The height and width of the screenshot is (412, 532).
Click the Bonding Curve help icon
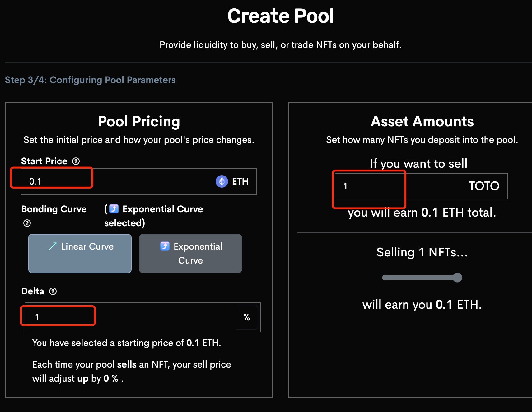27,223
